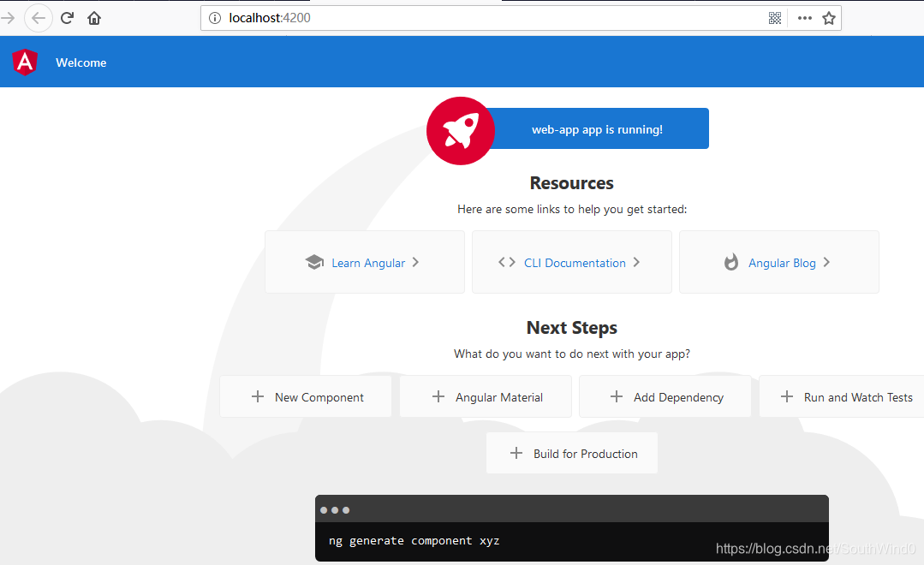924x565 pixels.
Task: Open the Learn Angular link
Action: (x=368, y=264)
